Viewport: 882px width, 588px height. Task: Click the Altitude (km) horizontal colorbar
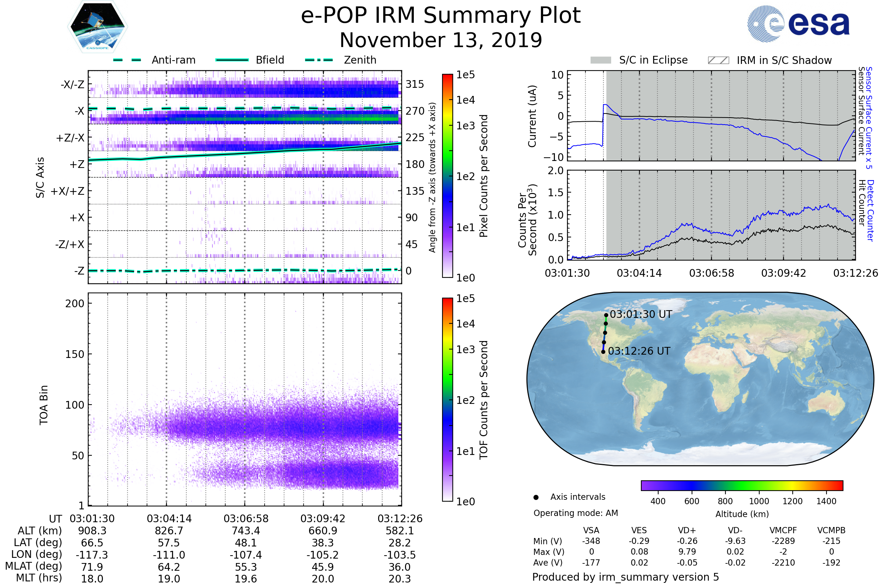742,485
